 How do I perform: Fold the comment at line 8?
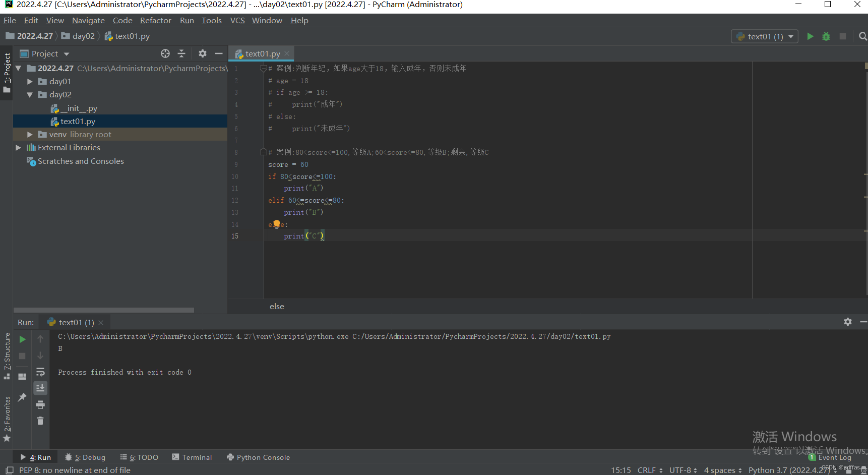coord(263,152)
